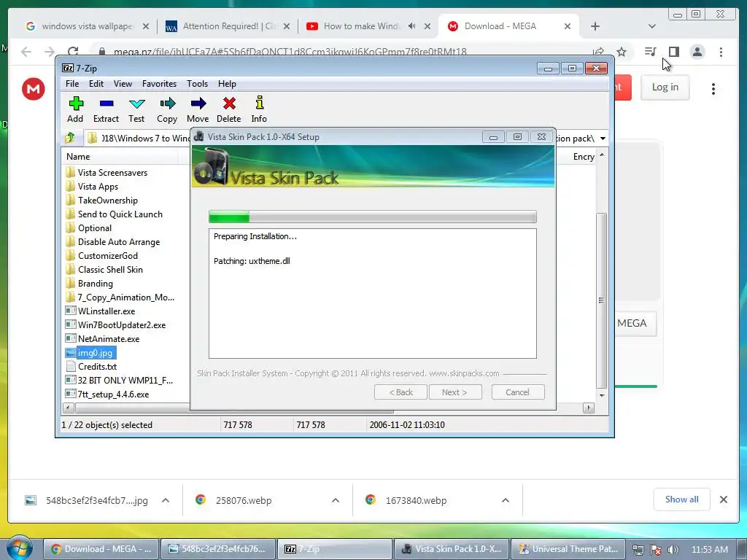This screenshot has height=560, width=747.
Task: Go up one folder level in 7-Zip
Action: point(70,138)
